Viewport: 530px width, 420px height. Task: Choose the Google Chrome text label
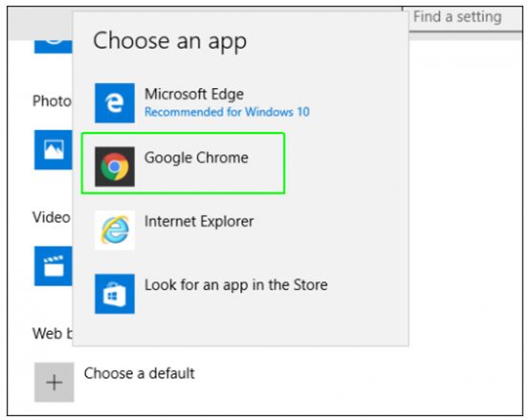coord(196,158)
